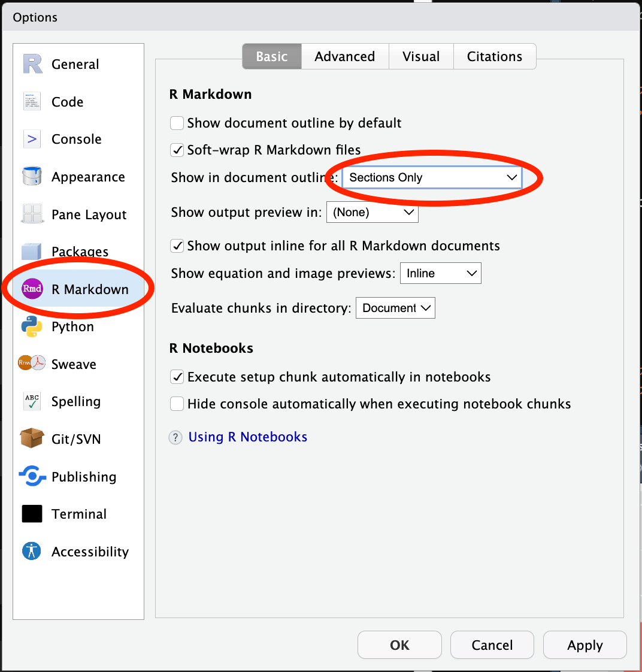Select General options category
This screenshot has height=672, width=642.
tap(78, 64)
